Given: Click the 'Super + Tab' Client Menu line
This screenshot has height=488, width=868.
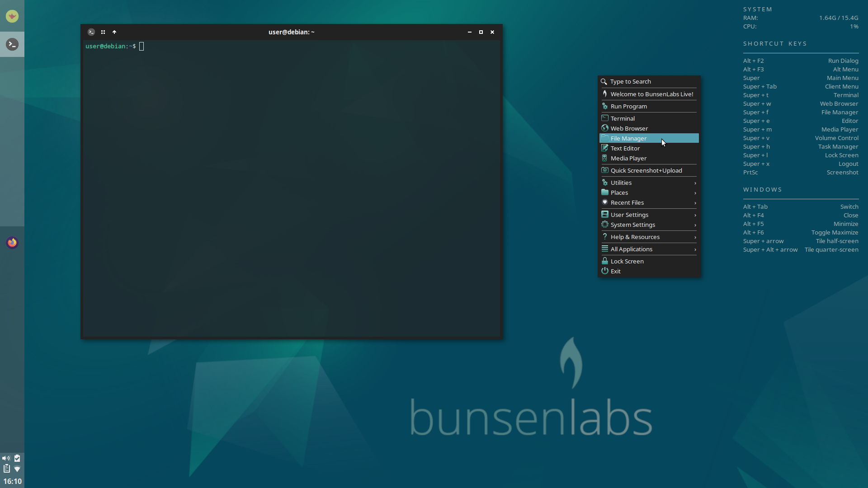Looking at the screenshot, I should point(801,87).
